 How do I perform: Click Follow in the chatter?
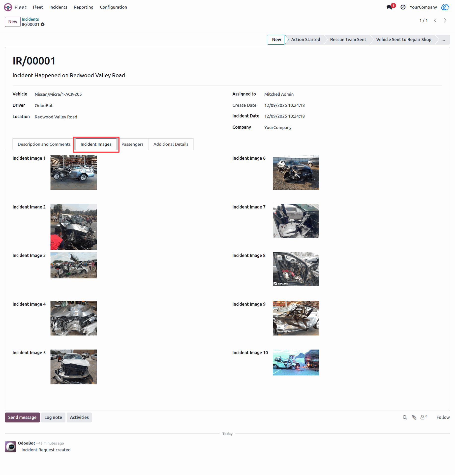click(x=443, y=417)
